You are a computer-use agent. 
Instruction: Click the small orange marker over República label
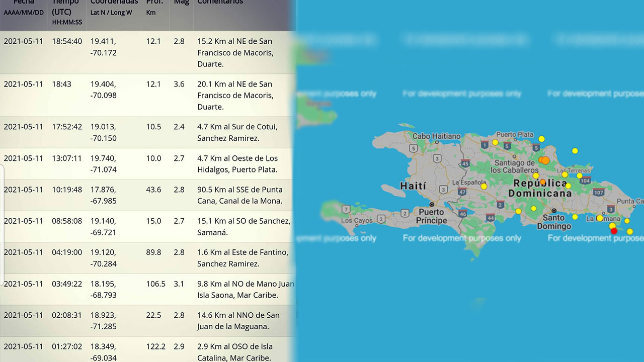542,182
